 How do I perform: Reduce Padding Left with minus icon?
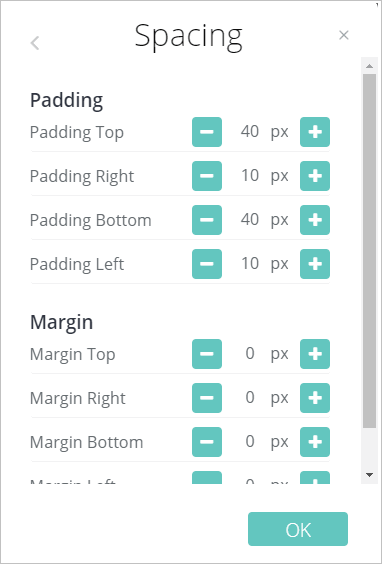click(207, 264)
